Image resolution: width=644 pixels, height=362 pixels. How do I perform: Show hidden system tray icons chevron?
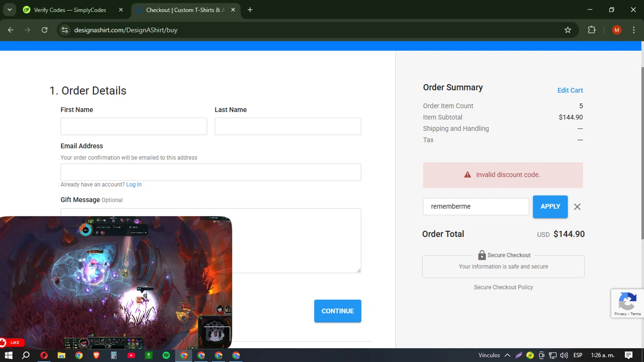[x=507, y=355]
